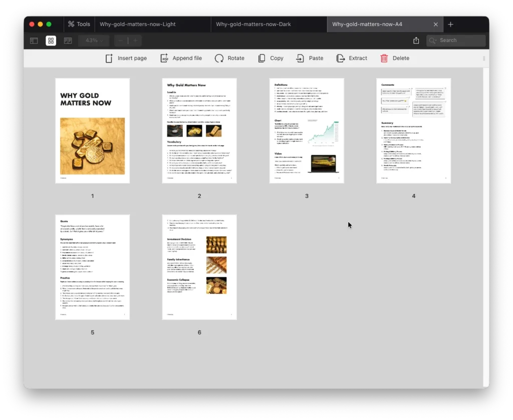Viewport: 513px width, 420px height.
Task: Rotate the selected page
Action: [x=219, y=58]
